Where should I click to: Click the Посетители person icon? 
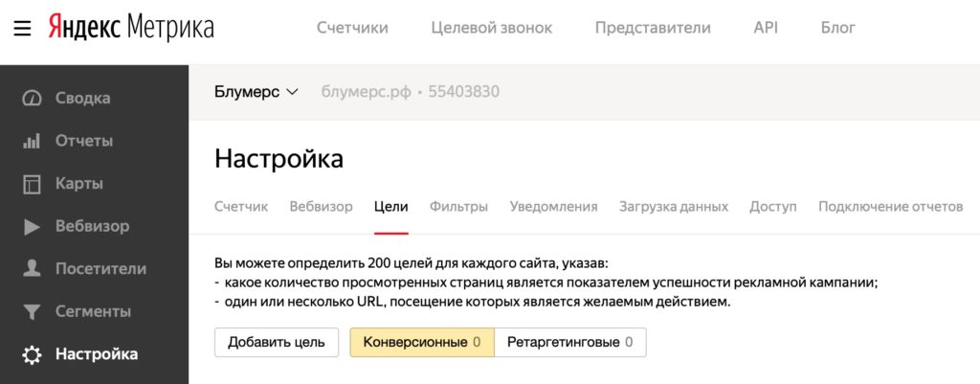[33, 269]
